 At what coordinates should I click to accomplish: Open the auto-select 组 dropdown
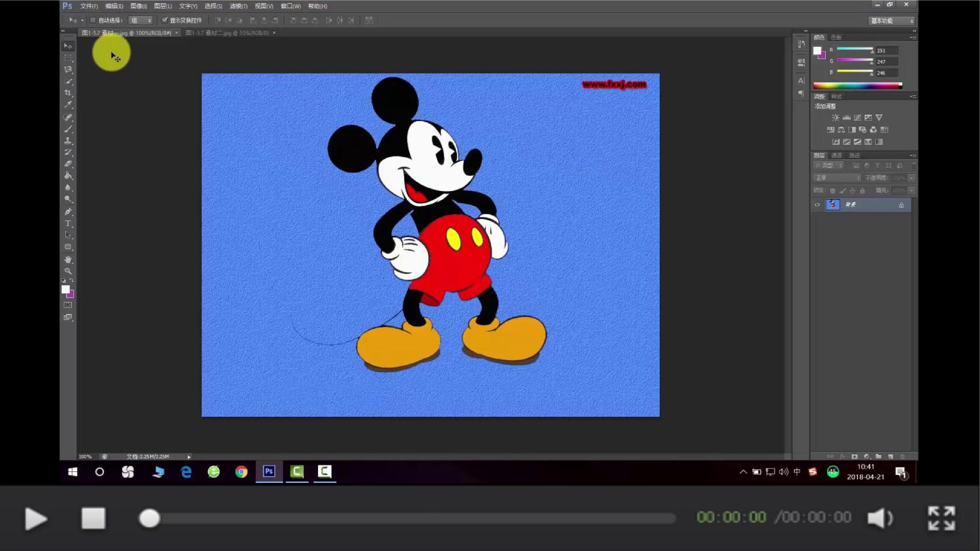pyautogui.click(x=140, y=20)
